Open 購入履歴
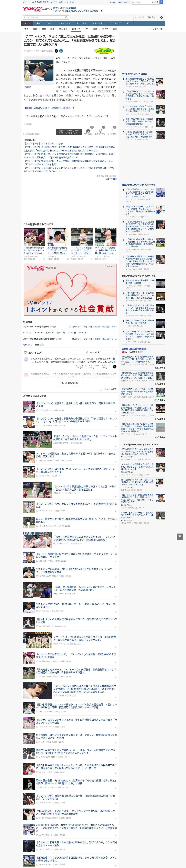 pos(152,17)
